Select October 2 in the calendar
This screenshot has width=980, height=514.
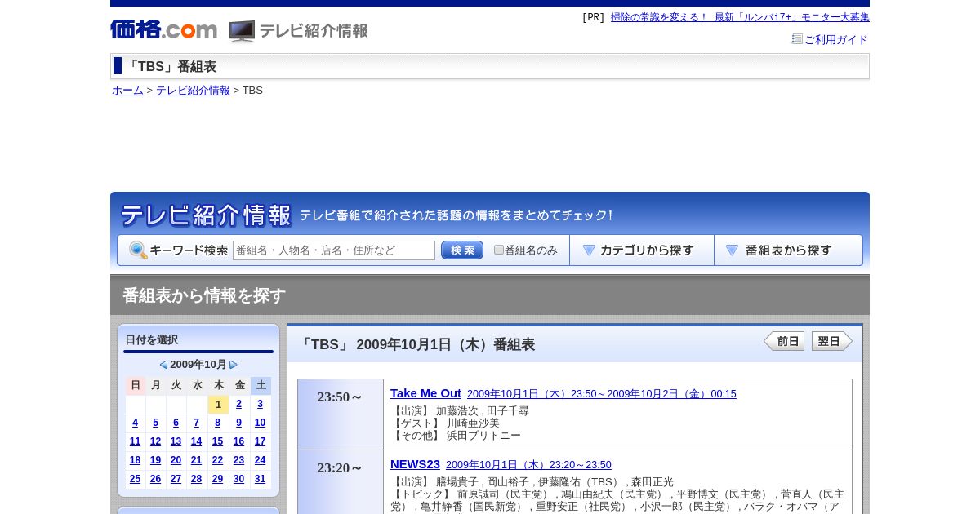(239, 404)
